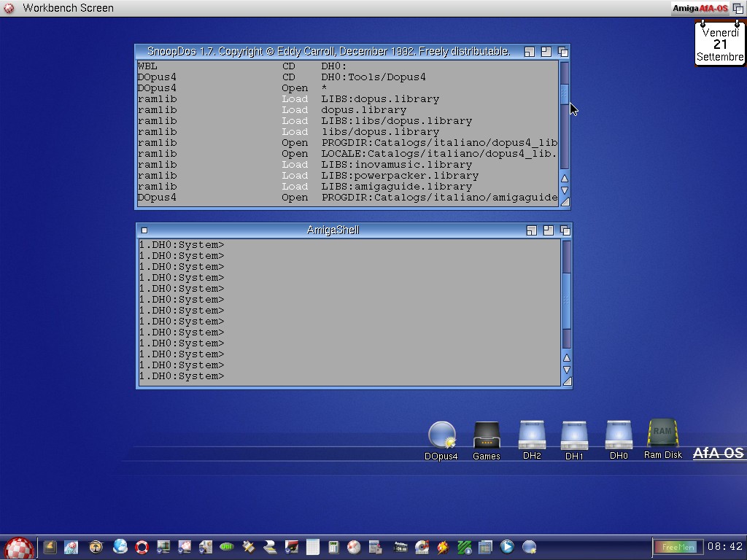Click the SnoopDos vertical scrollbar knob
This screenshot has height=560, width=747.
[x=564, y=93]
